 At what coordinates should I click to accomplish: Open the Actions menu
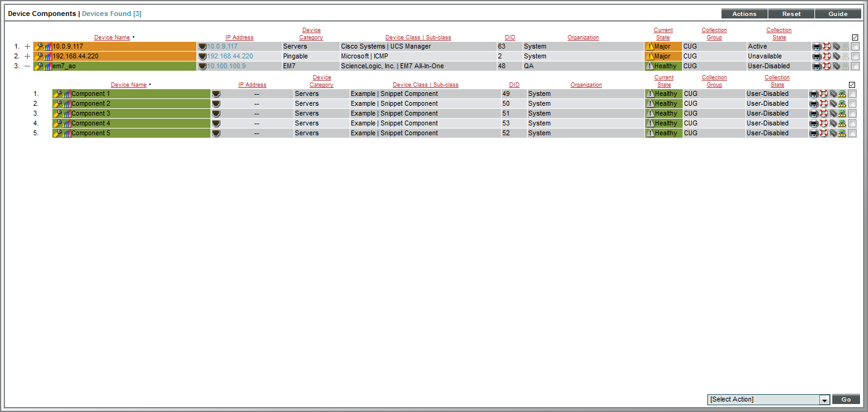744,14
